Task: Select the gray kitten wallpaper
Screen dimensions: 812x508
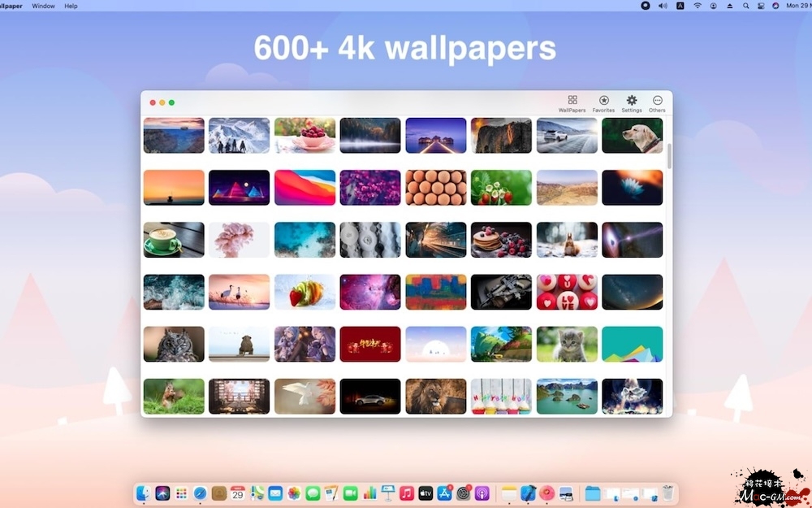Action: (x=566, y=345)
